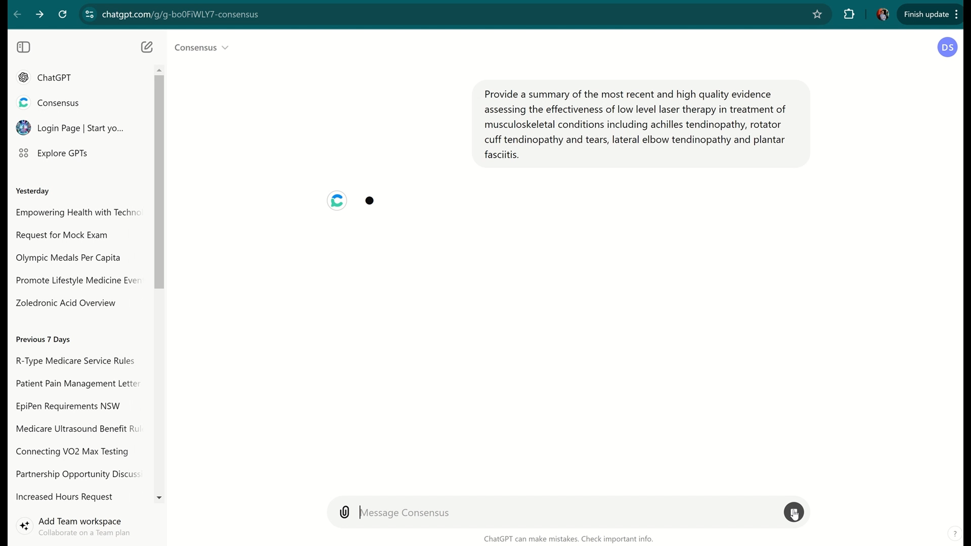Viewport: 971px width, 546px height.
Task: Click the user prompt message bubble
Action: coord(641,124)
